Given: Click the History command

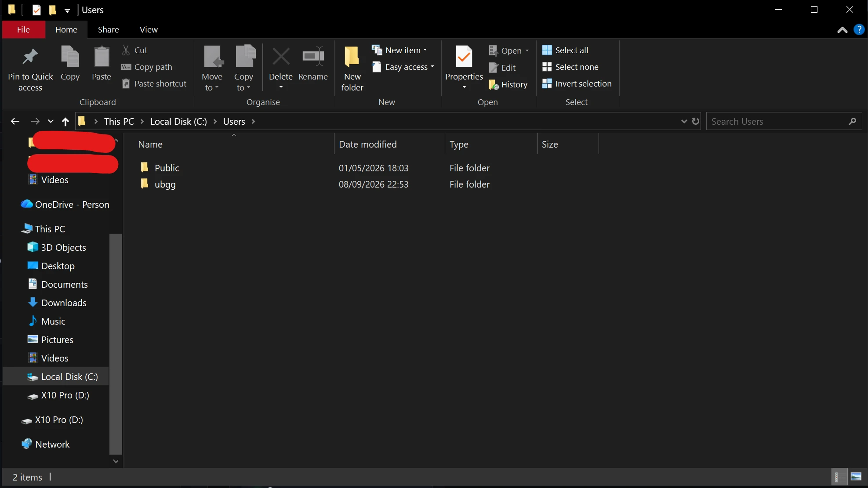Looking at the screenshot, I should point(508,84).
